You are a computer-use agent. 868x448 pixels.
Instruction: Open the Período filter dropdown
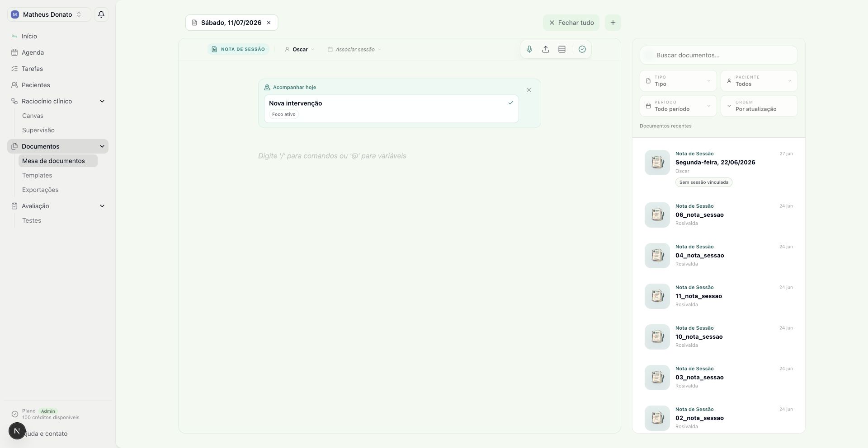pos(678,106)
